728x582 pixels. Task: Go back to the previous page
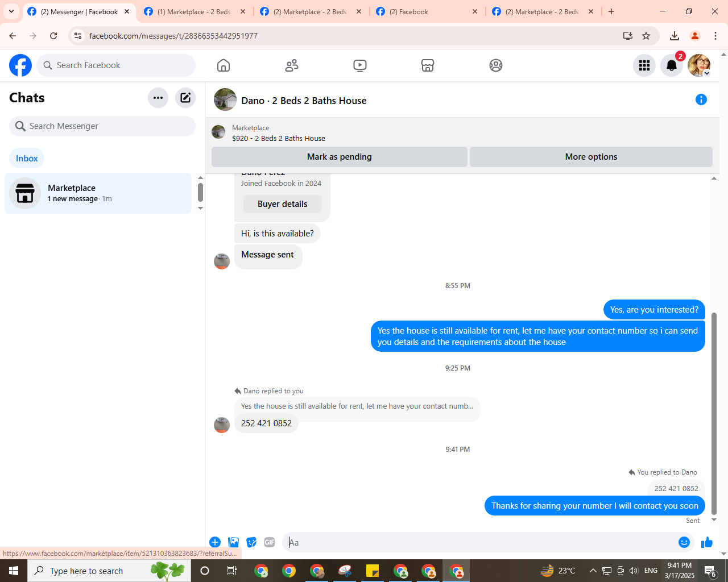(13, 36)
